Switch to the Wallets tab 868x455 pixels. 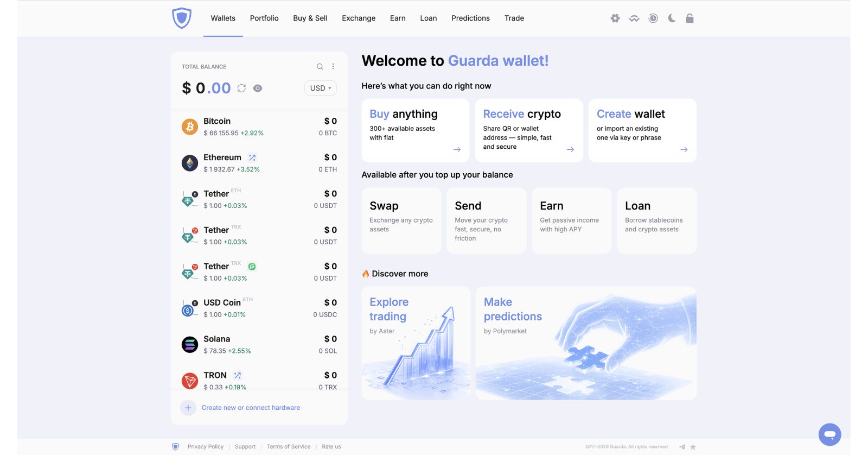coord(223,18)
